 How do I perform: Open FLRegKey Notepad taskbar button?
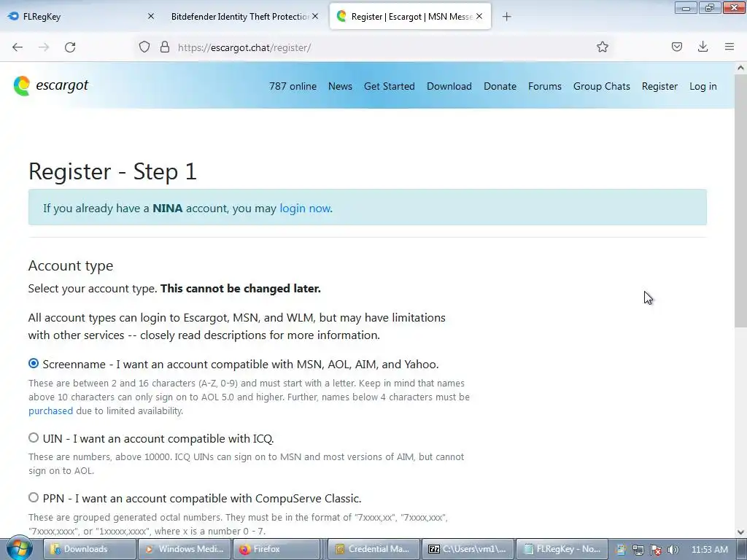pyautogui.click(x=562, y=549)
